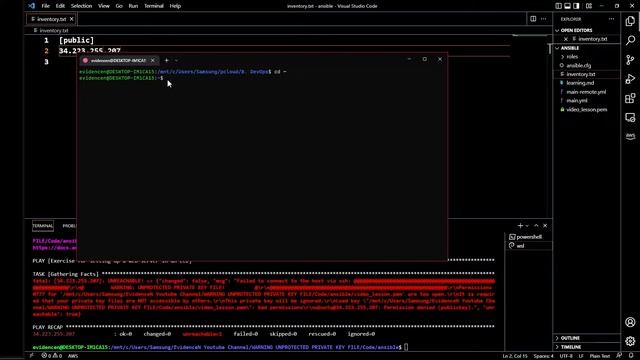
Task: Toggle secondary side bar layout icon
Action: (x=576, y=6)
